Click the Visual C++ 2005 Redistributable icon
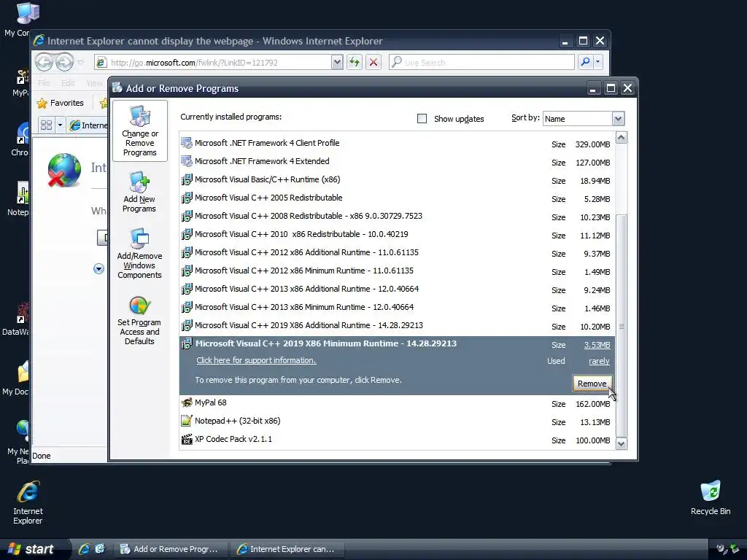747x560 pixels. [187, 198]
